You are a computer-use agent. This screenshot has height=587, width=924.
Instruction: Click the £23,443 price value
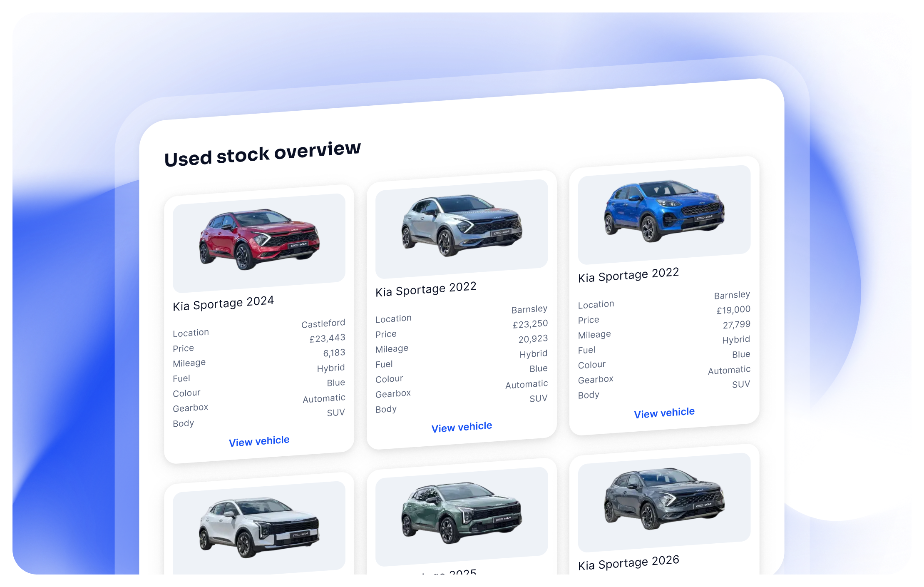coord(327,338)
